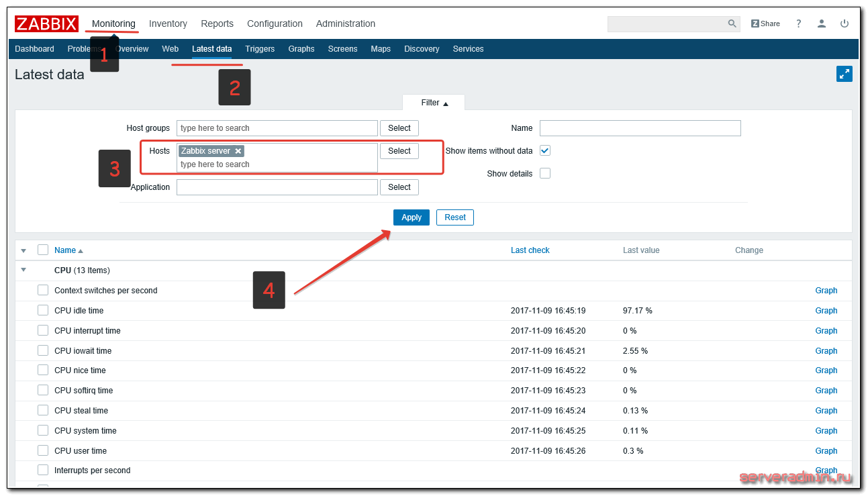Image resolution: width=868 pixels, height=496 pixels.
Task: Open the Configuration menu
Action: (275, 23)
